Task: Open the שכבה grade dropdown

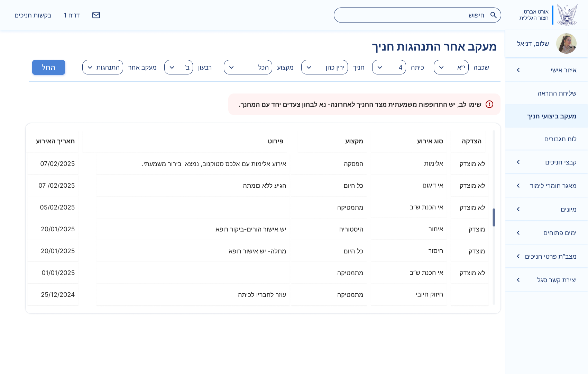Action: click(x=451, y=67)
